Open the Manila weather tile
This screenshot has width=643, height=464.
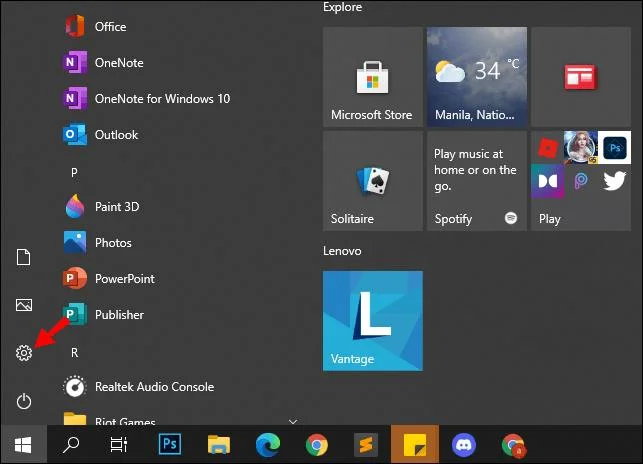[x=477, y=77]
